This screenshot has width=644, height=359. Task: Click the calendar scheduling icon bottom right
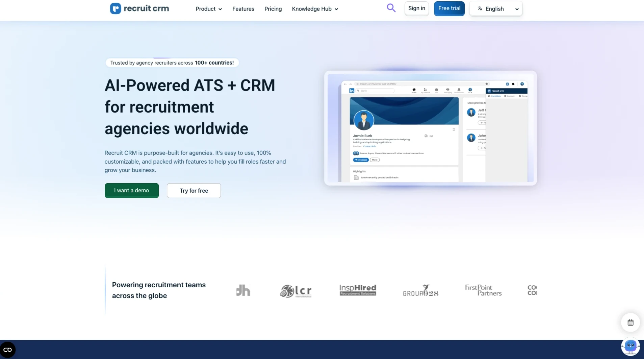pyautogui.click(x=630, y=322)
